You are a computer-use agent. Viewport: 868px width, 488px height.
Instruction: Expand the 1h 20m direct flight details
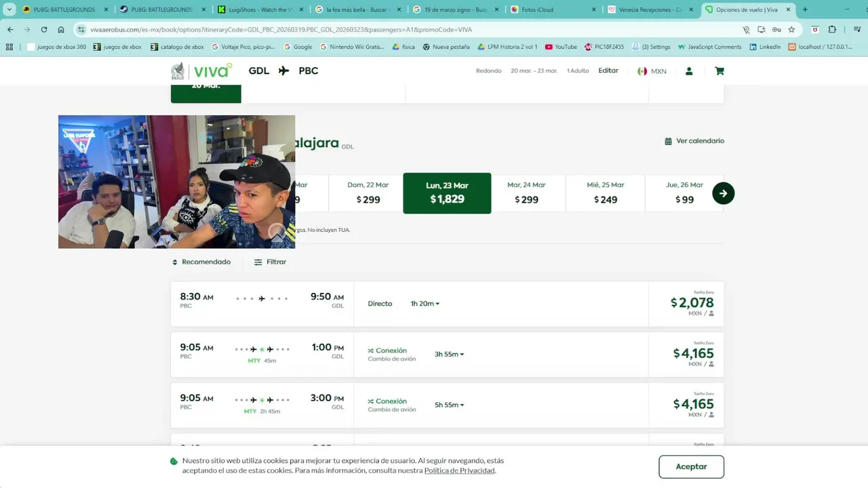[425, 304]
